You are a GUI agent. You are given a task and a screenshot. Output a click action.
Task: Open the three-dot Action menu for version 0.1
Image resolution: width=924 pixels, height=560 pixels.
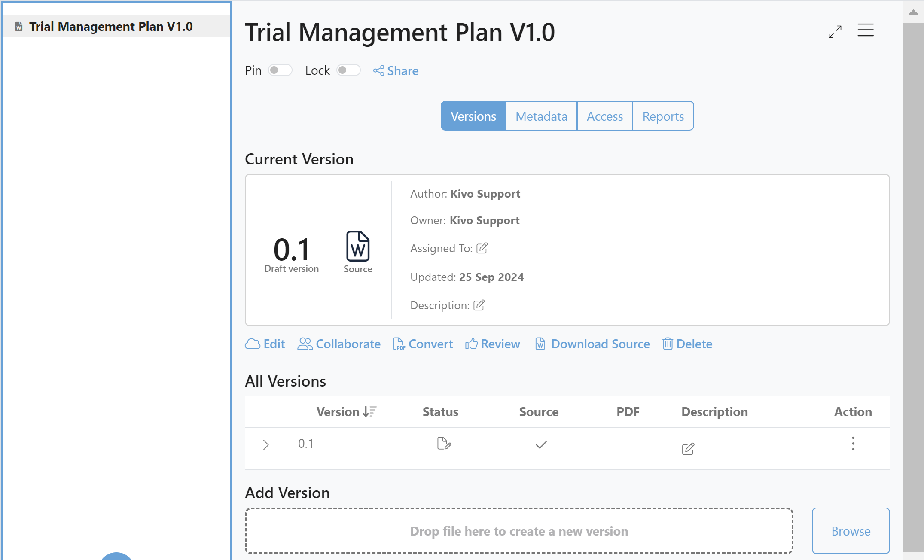[x=853, y=444]
